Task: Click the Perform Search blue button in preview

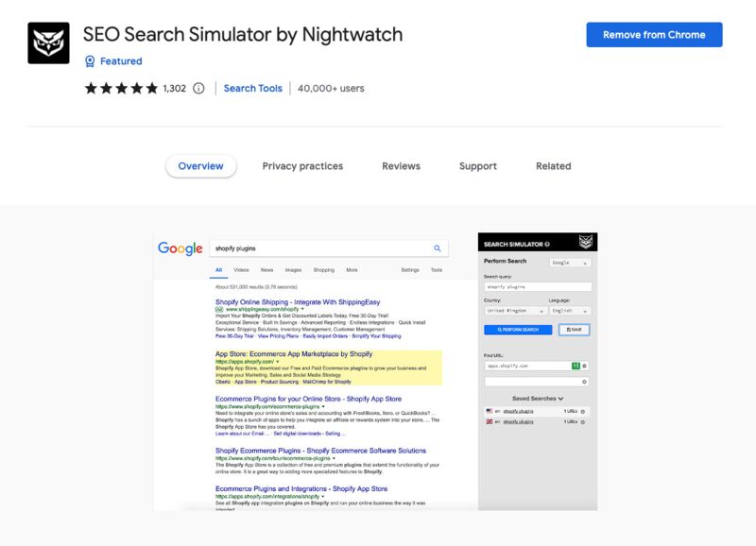Action: click(518, 330)
